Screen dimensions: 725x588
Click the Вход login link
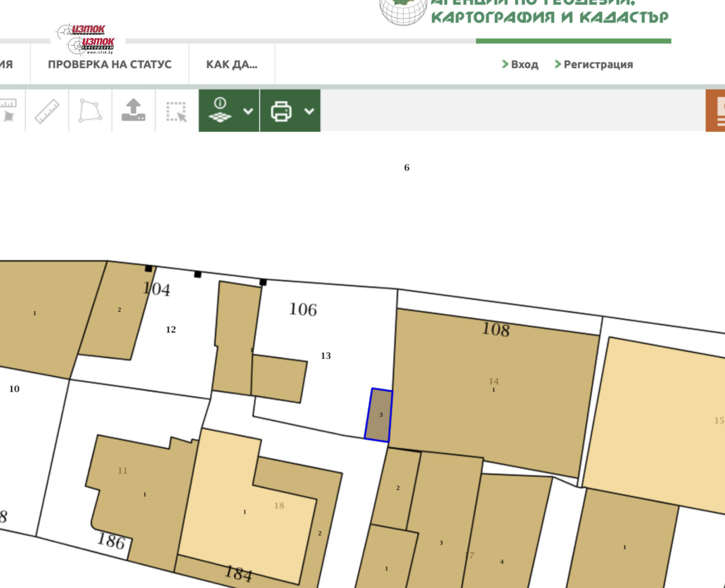pyautogui.click(x=520, y=64)
